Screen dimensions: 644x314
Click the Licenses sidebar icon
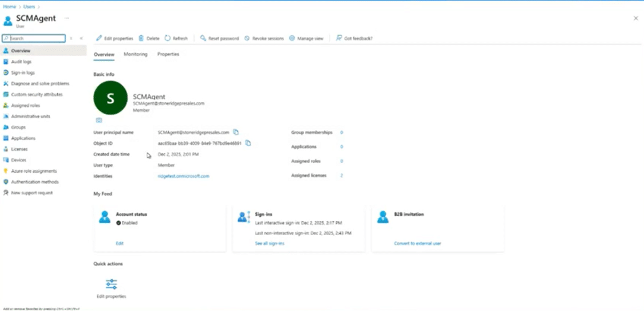pyautogui.click(x=6, y=149)
